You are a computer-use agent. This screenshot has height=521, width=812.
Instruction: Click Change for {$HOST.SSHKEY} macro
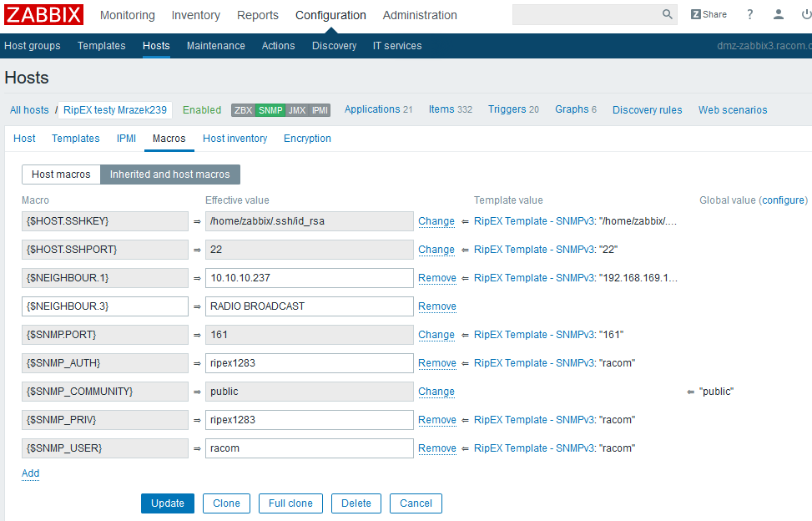point(436,221)
